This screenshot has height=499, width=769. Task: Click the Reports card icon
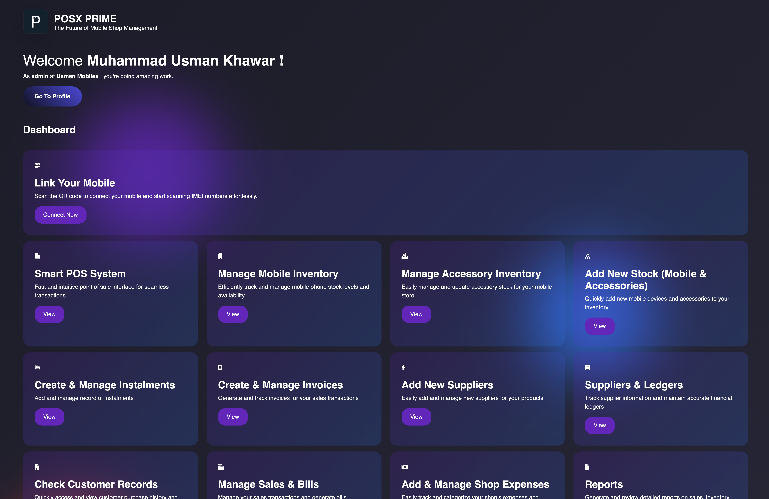[588, 467]
